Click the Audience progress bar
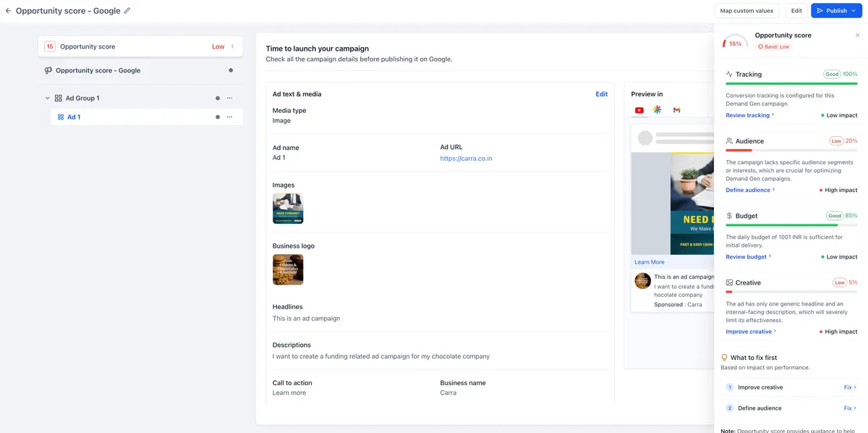Screen dimensions: 868x433 point(791,150)
